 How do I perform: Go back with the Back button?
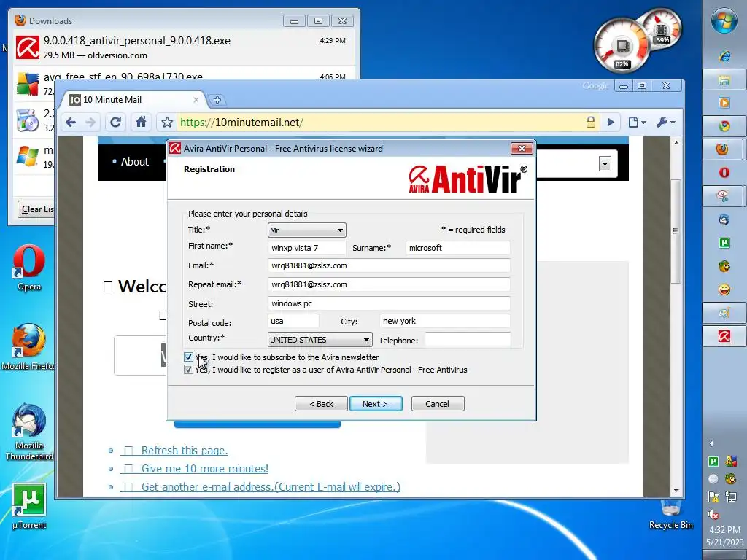[x=321, y=404]
